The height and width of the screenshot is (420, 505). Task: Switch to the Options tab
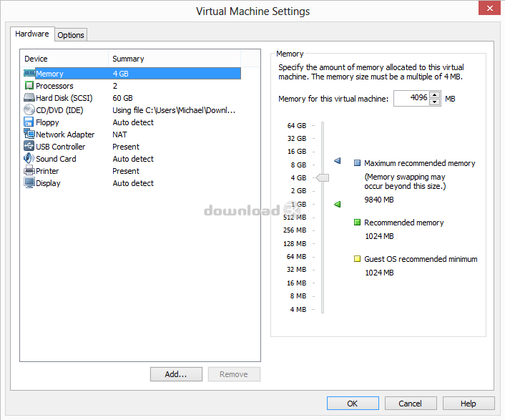click(71, 35)
